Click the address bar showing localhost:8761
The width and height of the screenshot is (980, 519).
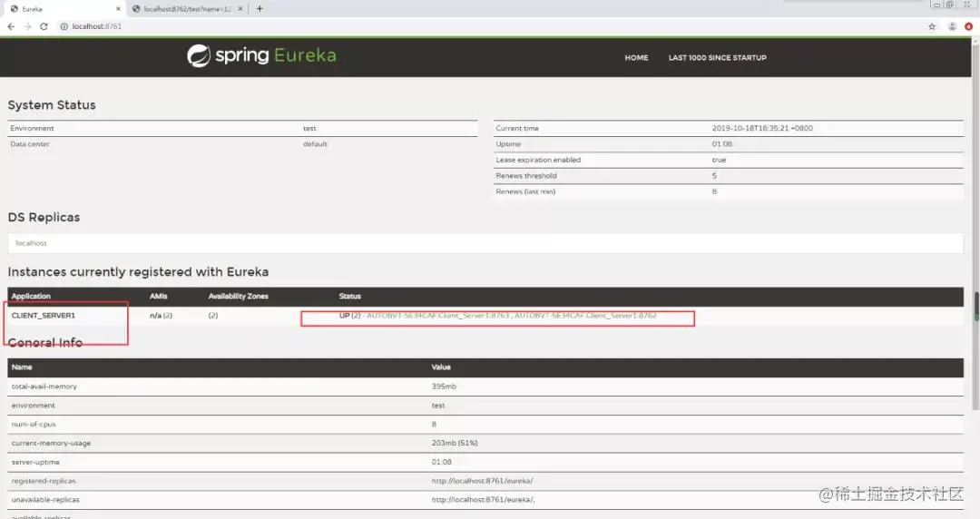487,26
